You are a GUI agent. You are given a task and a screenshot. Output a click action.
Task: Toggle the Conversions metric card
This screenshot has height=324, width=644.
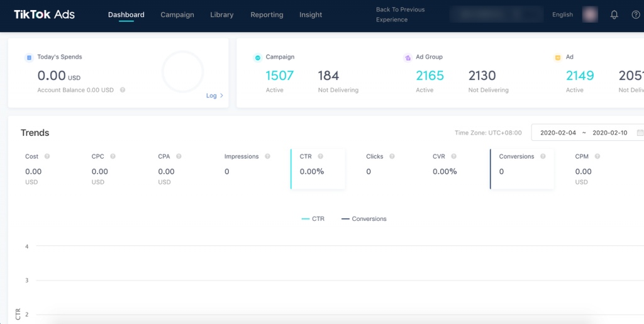pyautogui.click(x=522, y=169)
